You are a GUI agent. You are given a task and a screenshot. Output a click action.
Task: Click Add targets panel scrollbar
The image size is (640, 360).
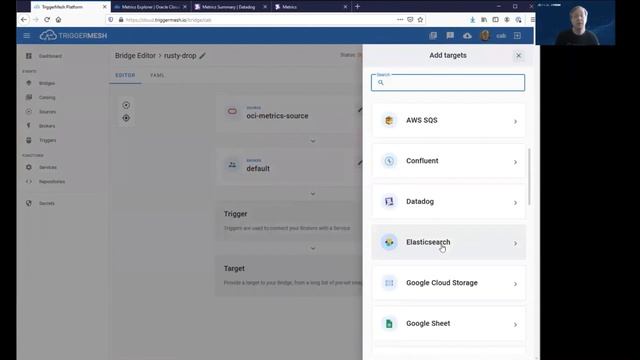click(529, 176)
